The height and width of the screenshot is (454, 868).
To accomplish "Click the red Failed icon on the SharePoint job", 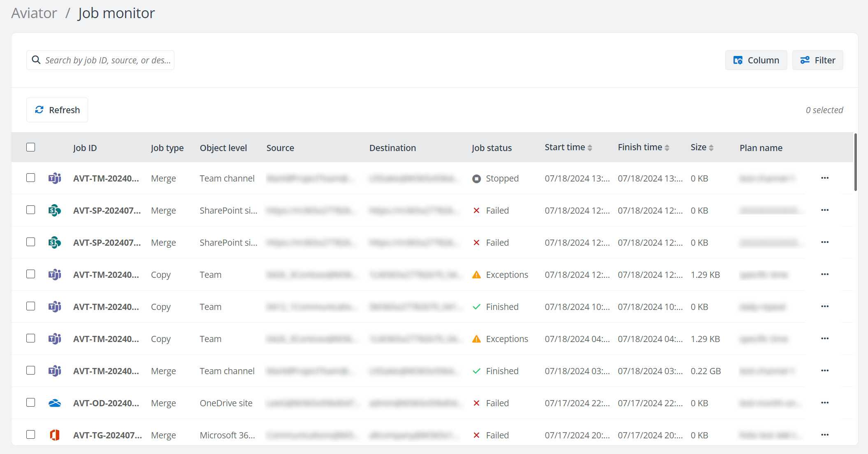I will tap(476, 210).
